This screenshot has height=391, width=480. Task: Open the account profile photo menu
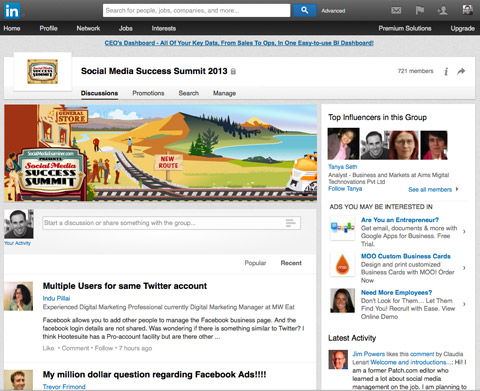(x=468, y=10)
